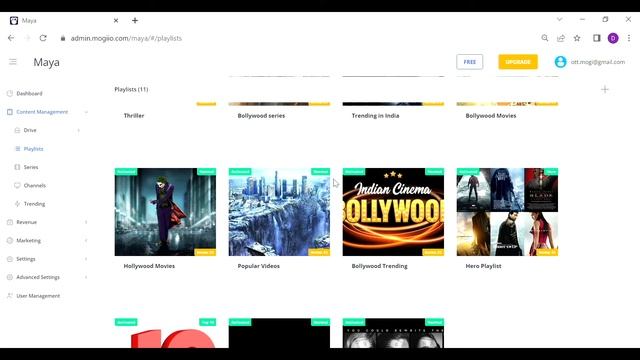Open the hamburger menu next to Maya
Viewport: 640px width, 360px height.
13,62
